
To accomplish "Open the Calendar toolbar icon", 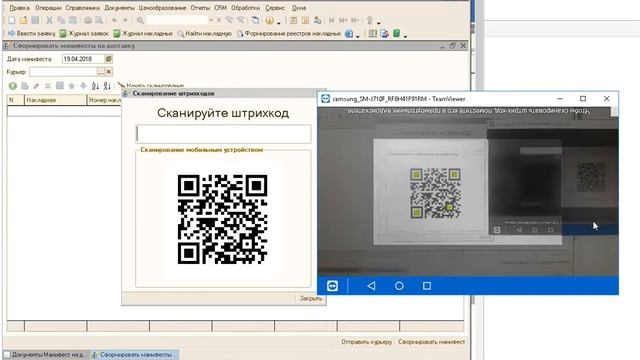I will [x=305, y=20].
